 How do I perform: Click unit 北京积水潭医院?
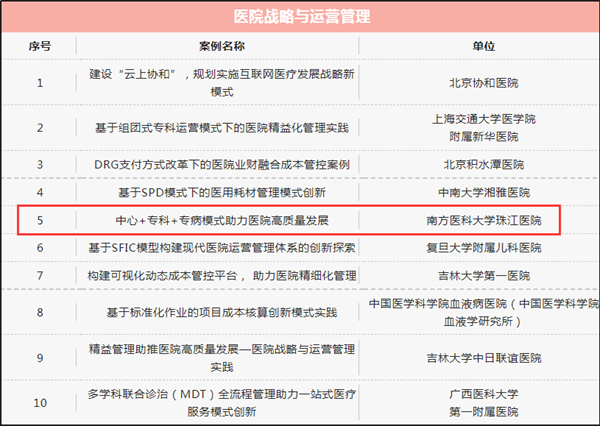pos(484,165)
